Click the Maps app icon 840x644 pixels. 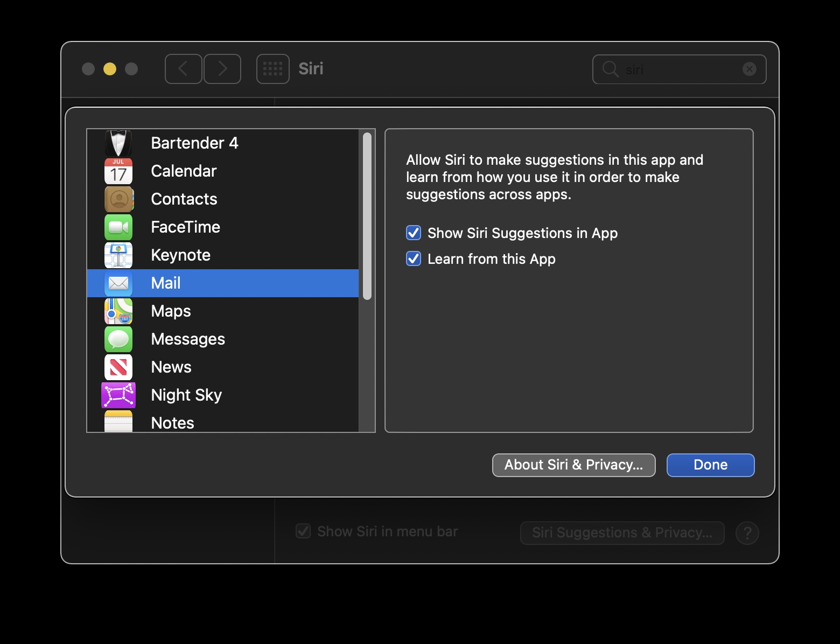tap(118, 311)
